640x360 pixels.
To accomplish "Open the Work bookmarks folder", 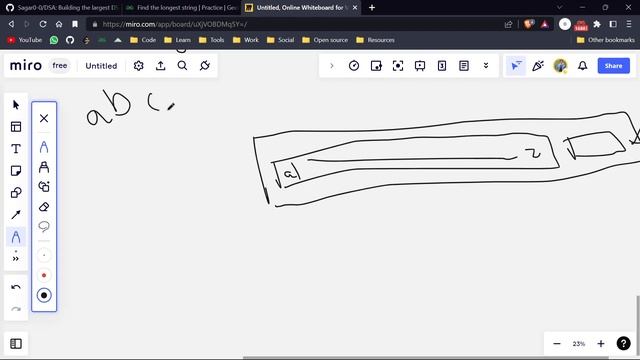I will pyautogui.click(x=246, y=40).
